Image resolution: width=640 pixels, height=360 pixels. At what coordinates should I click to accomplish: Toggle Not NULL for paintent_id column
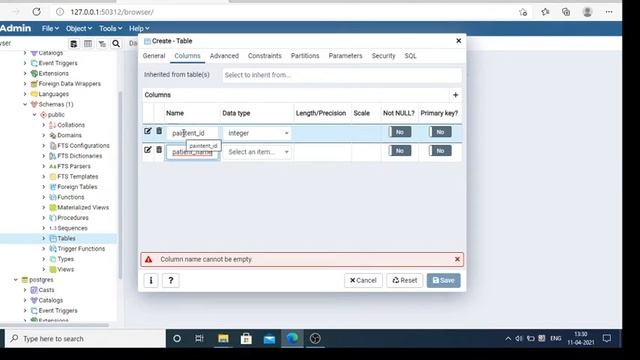pyautogui.click(x=400, y=132)
